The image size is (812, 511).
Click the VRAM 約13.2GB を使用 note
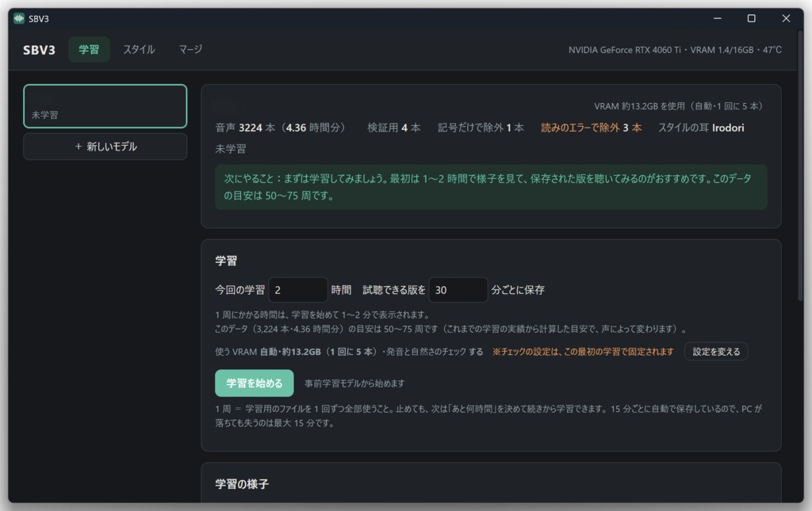(678, 106)
